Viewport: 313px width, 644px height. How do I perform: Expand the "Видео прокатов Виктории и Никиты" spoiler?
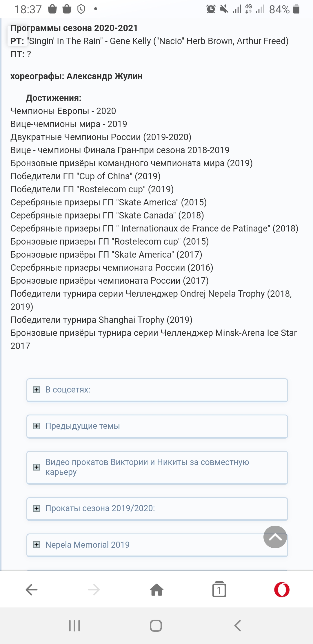pos(157,467)
